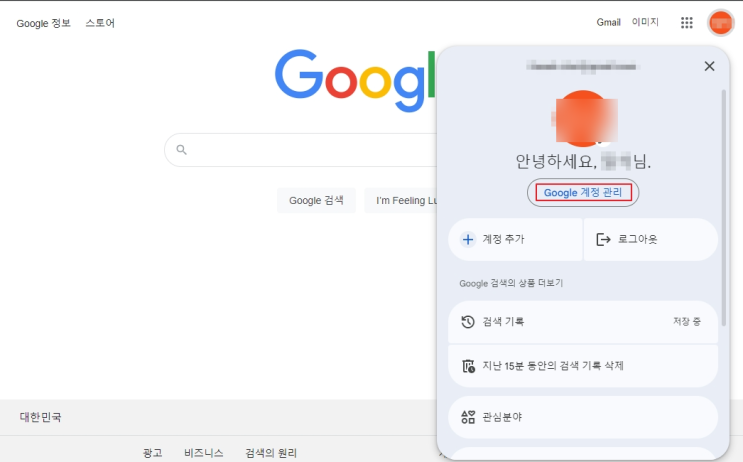Click the history clock icon for 검색 기록
743x462 pixels.
(x=468, y=322)
